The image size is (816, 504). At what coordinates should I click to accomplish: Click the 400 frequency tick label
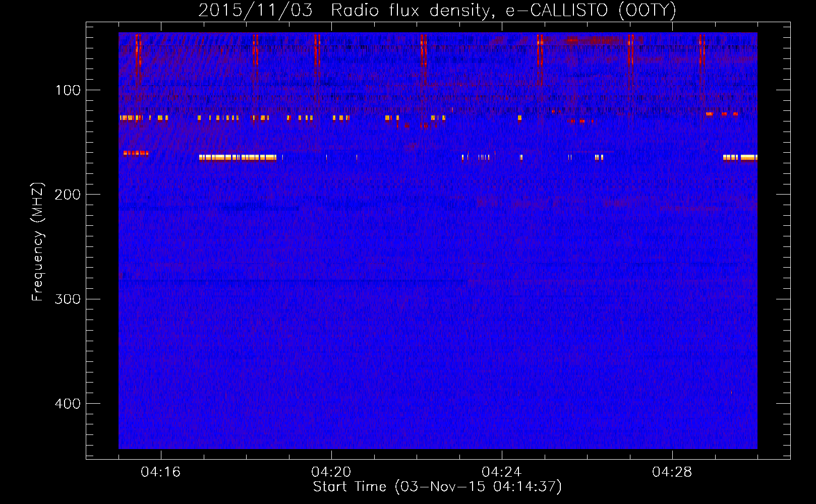tap(68, 404)
